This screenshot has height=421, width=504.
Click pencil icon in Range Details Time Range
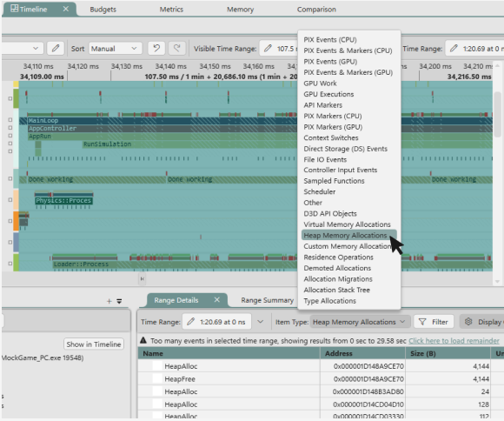coord(190,322)
